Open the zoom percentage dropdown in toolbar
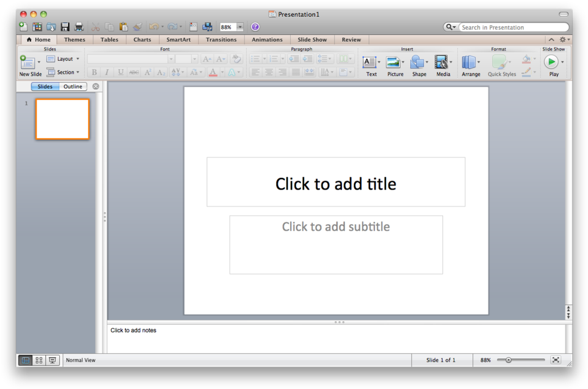 (x=240, y=27)
